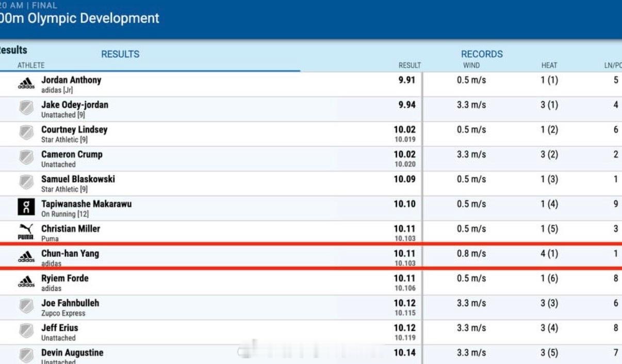Viewport: 622px width, 364px height.
Task: Click the WIND column header
Action: pos(471,65)
